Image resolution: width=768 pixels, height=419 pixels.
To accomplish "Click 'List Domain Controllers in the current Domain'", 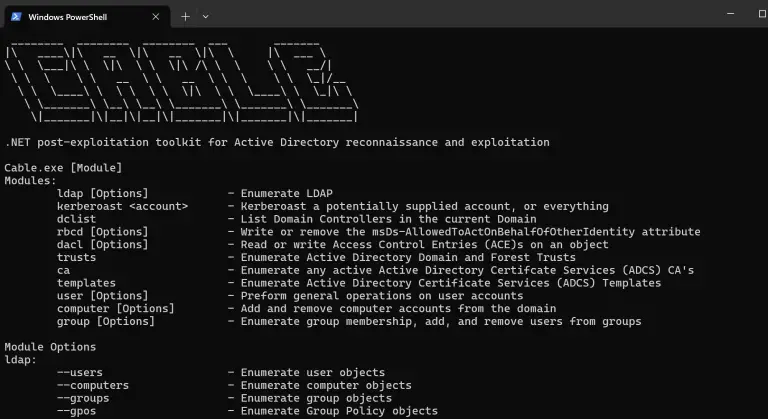I will tap(388, 219).
